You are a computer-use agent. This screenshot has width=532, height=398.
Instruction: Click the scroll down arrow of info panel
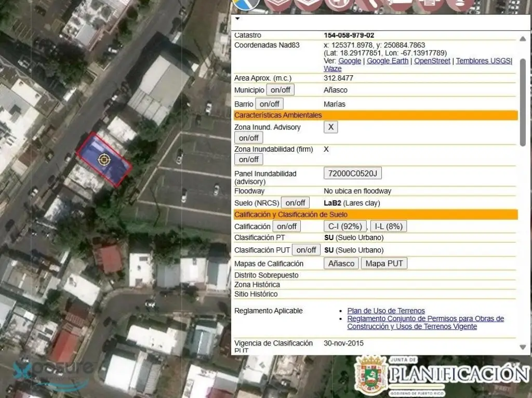pos(523,347)
